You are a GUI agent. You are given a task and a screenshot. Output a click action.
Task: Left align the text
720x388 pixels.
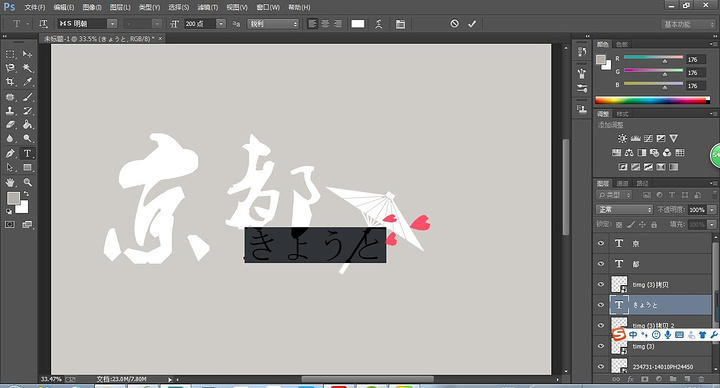(x=313, y=24)
